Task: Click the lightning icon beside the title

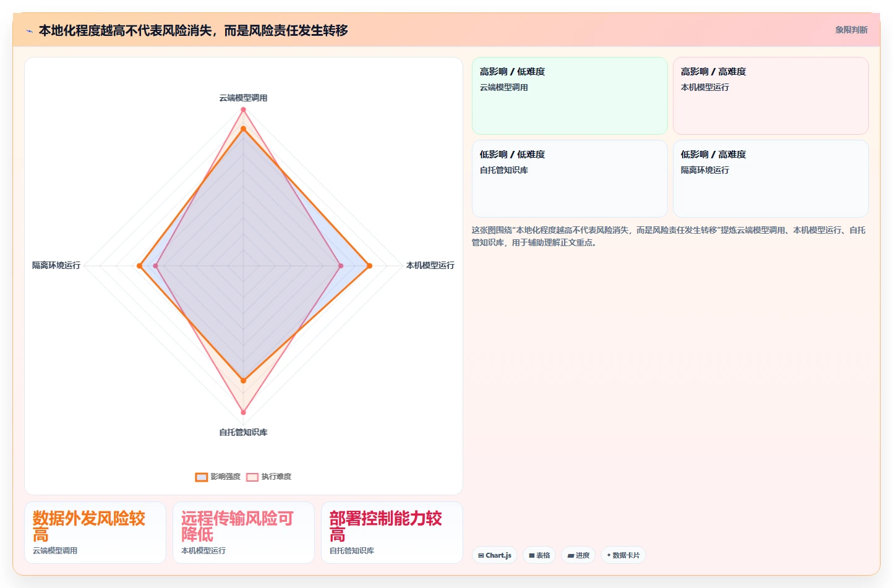Action: (x=29, y=31)
